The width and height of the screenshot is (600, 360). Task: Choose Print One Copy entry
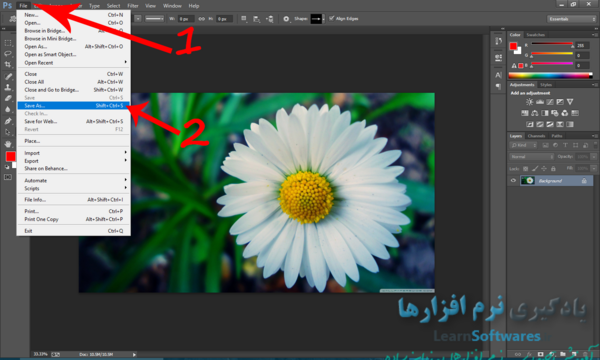[73, 219]
